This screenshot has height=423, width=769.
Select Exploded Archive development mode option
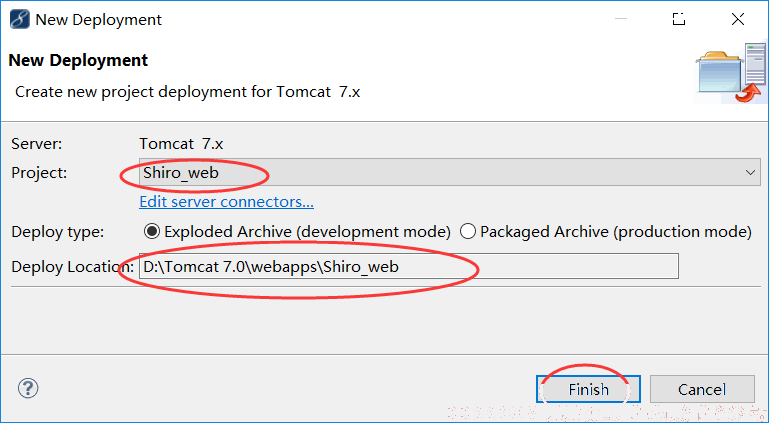point(297,231)
